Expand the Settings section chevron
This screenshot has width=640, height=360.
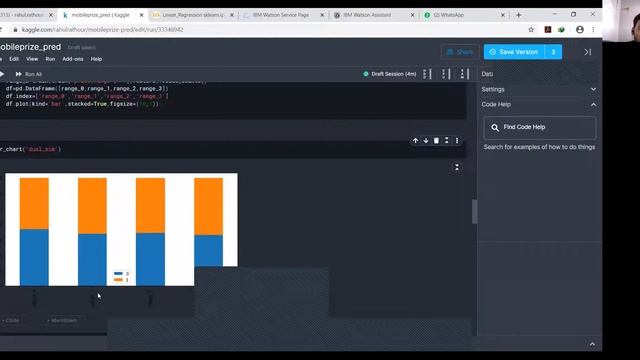[x=593, y=89]
